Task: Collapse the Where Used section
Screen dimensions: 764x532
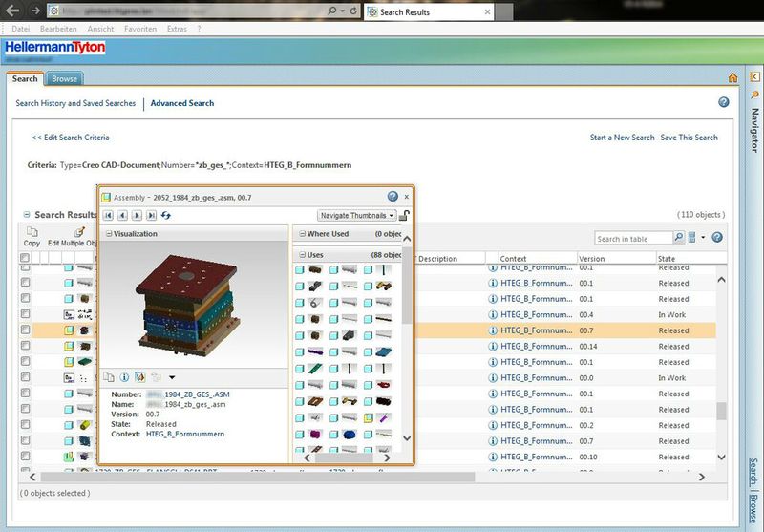Action: 303,234
